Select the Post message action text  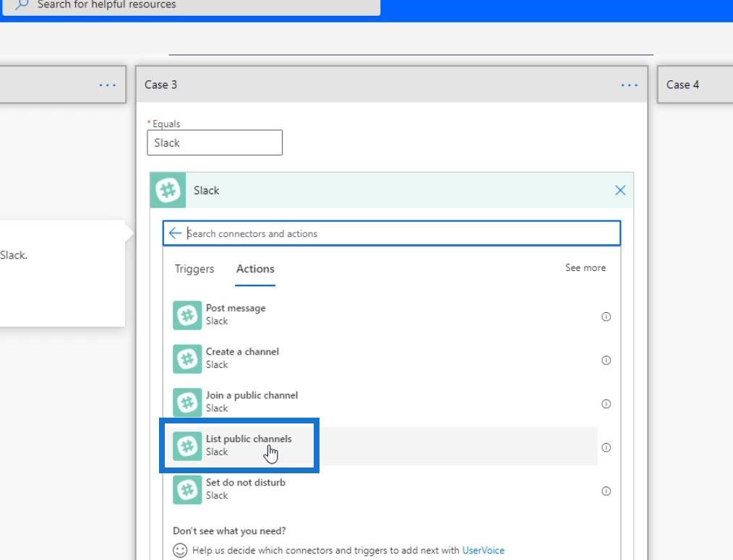point(236,308)
